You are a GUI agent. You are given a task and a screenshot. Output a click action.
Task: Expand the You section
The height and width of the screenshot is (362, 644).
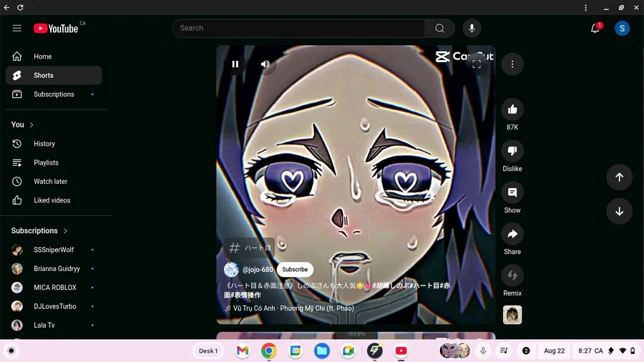click(x=22, y=124)
